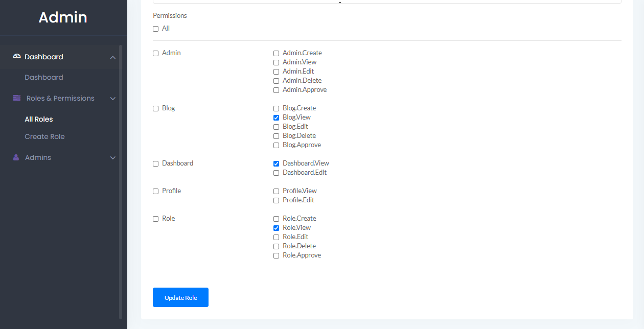Click the Permissions section label
The image size is (644, 329).
coord(170,16)
